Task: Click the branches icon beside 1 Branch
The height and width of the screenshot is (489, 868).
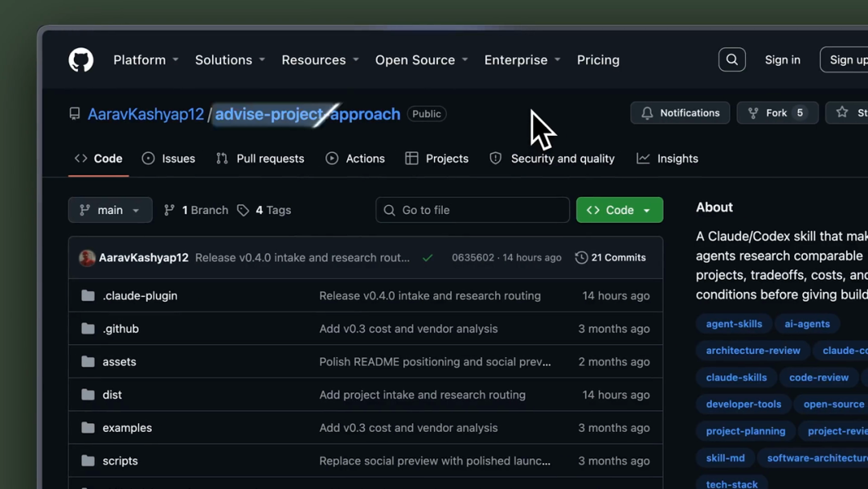Action: (170, 210)
